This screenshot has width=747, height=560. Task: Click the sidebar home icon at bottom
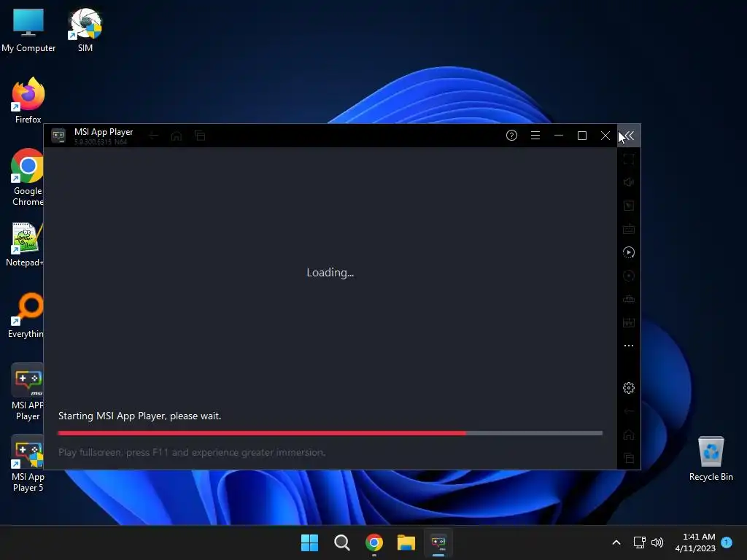[629, 435]
